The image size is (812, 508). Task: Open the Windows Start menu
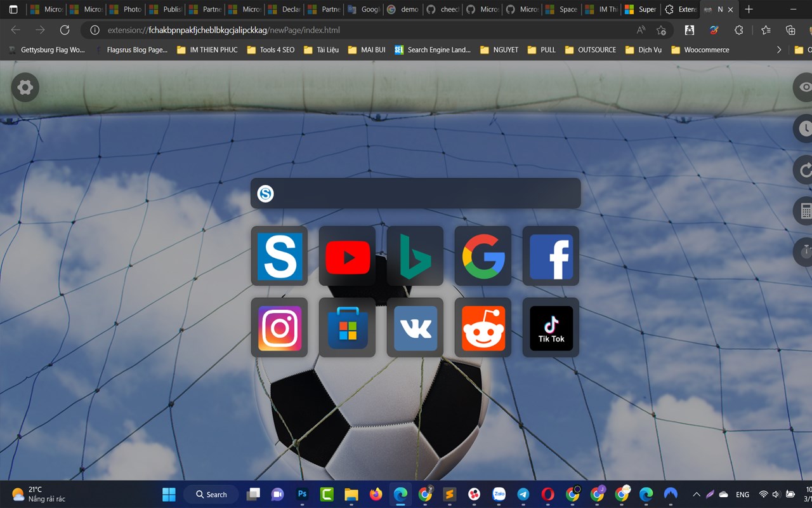coord(169,494)
